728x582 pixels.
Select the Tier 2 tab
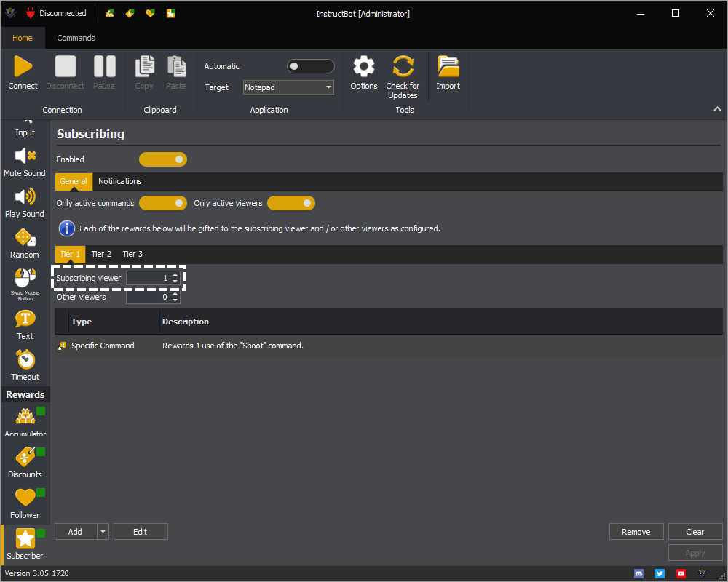tap(101, 255)
